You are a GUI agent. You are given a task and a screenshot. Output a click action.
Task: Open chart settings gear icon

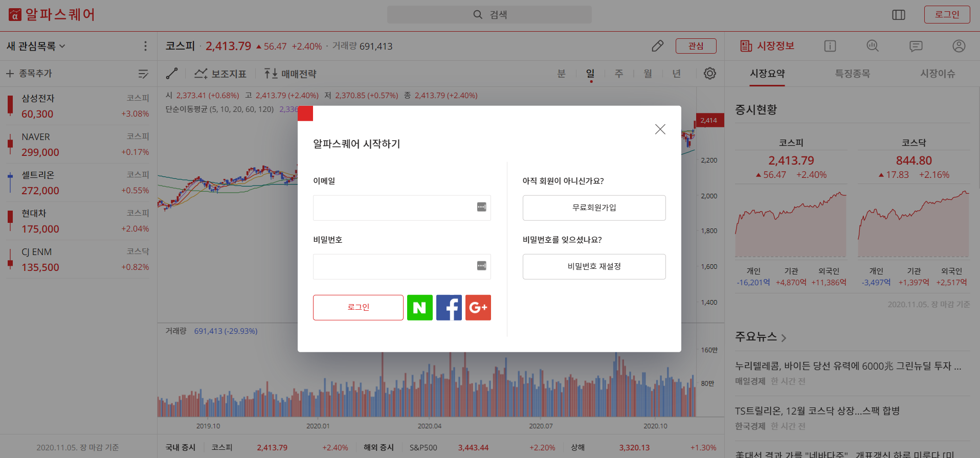pyautogui.click(x=710, y=74)
